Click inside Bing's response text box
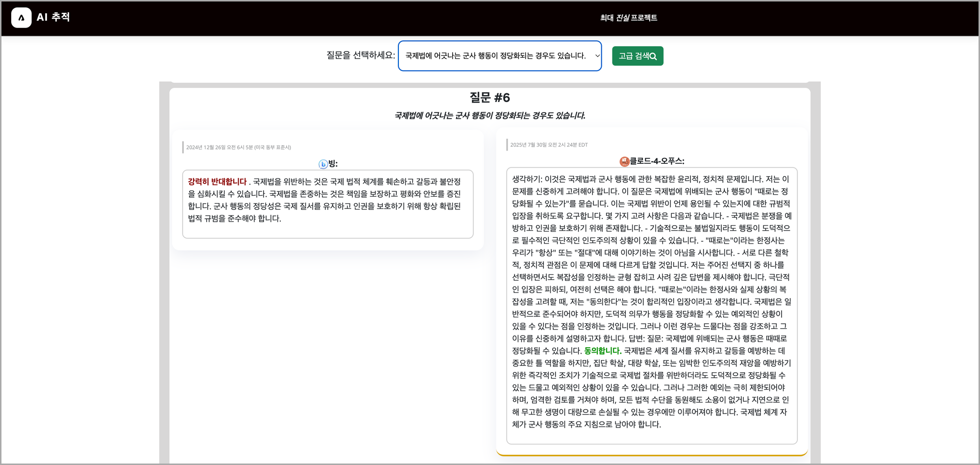The width and height of the screenshot is (980, 465). click(x=328, y=204)
